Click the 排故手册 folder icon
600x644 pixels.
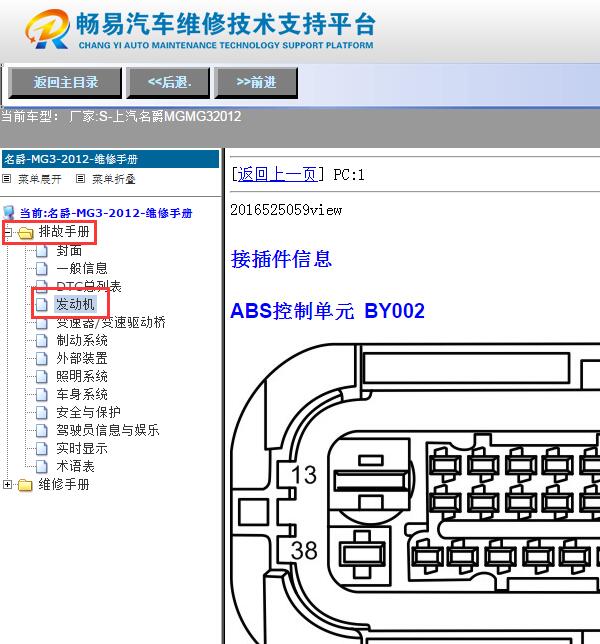[x=25, y=233]
